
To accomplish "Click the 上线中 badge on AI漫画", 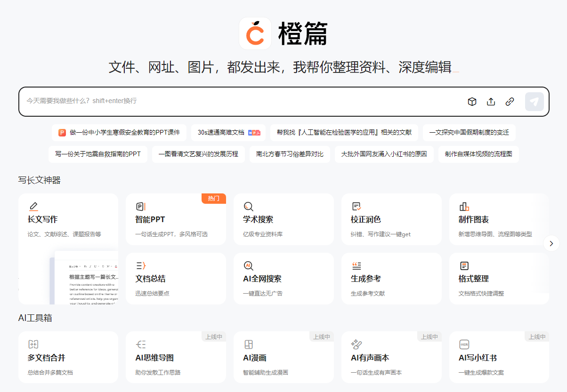I will pos(322,336).
